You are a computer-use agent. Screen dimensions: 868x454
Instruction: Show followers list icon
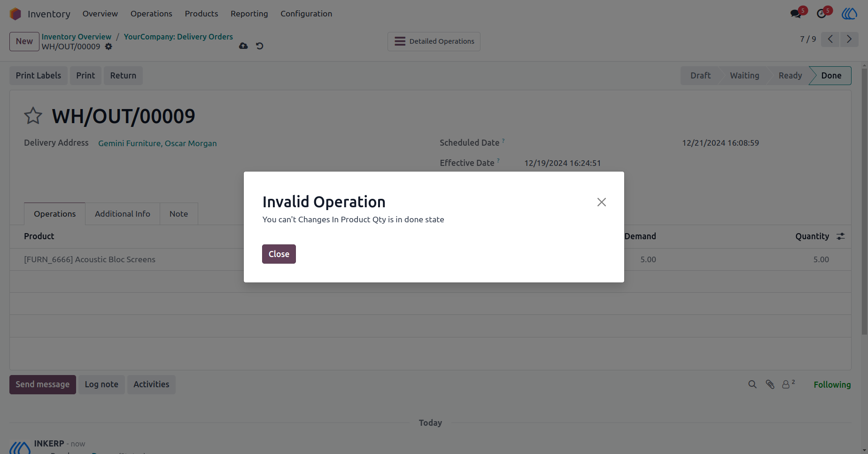[788, 384]
